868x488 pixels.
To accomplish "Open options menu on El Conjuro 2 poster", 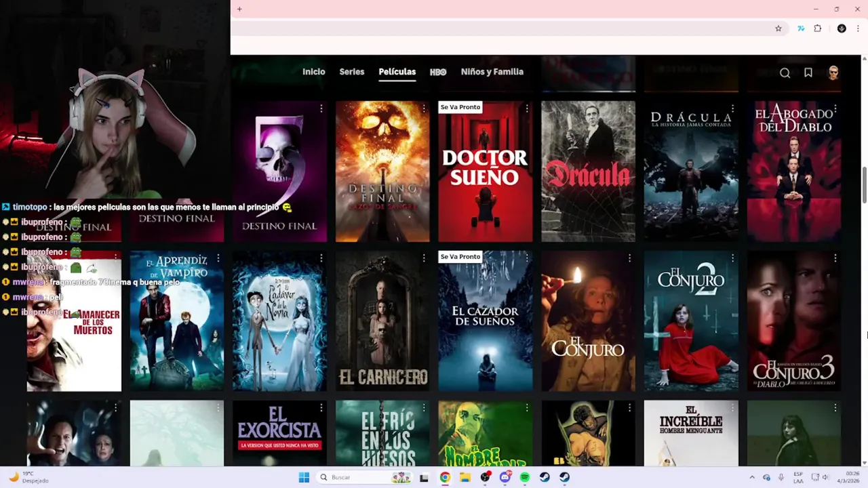I will [732, 258].
